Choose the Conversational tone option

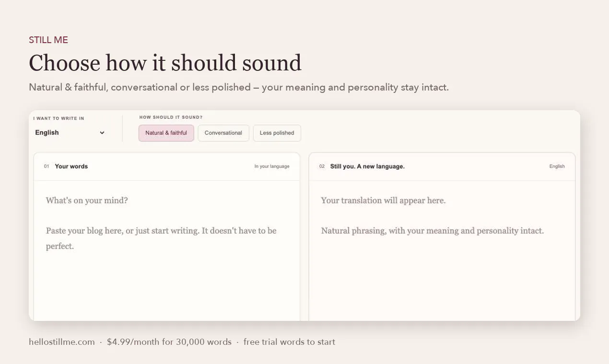[223, 133]
